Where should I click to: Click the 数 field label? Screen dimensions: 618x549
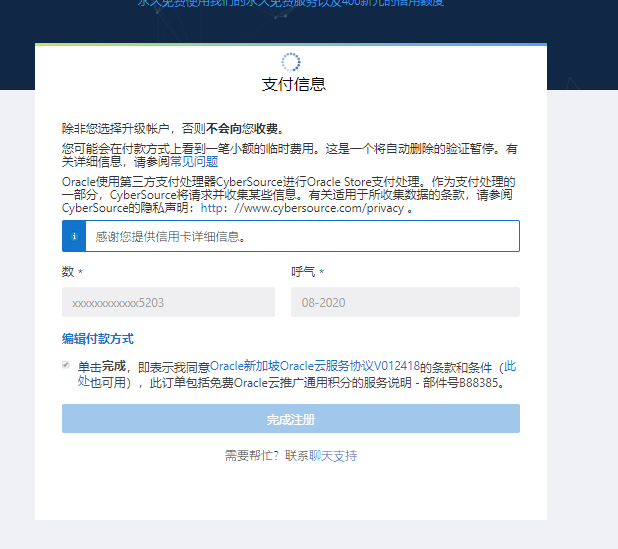(68, 272)
